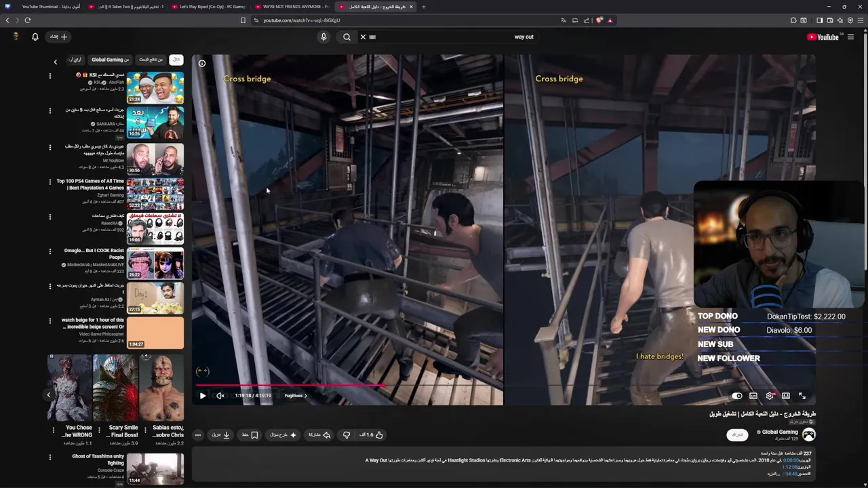Open options for Top 100 PS4 Games
Image resolution: width=868 pixels, height=488 pixels.
click(x=50, y=182)
